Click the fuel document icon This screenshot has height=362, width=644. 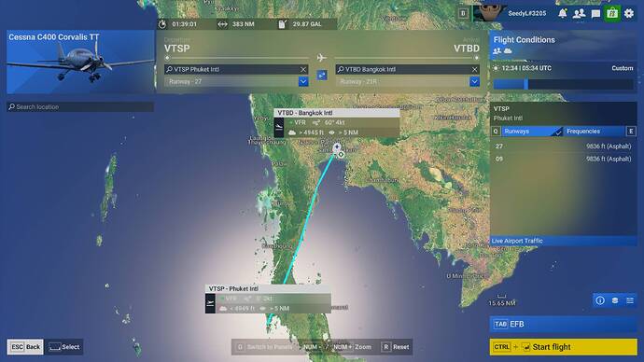(x=282, y=24)
